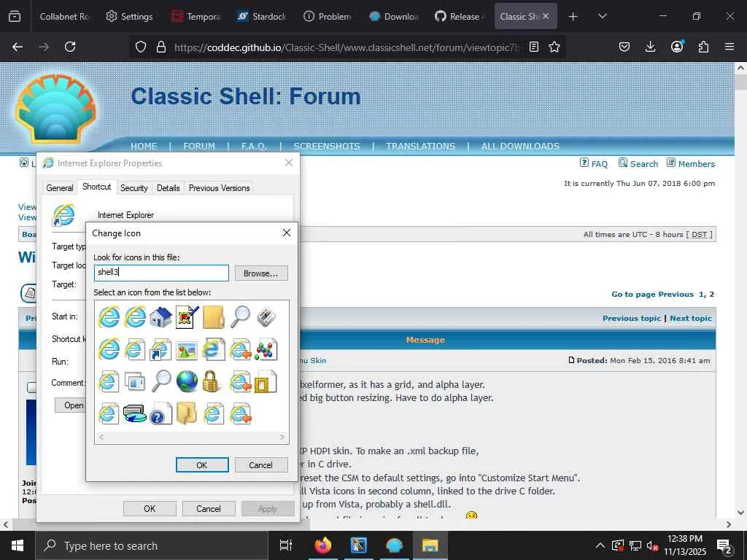The image size is (747, 560).
Task: Show site info via the padlock icon
Action: 161,47
